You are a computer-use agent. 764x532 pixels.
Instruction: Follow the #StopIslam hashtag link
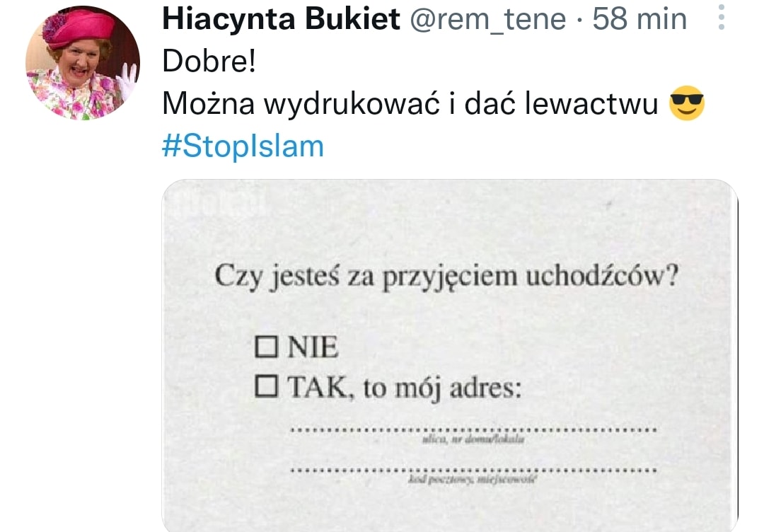coord(243,146)
